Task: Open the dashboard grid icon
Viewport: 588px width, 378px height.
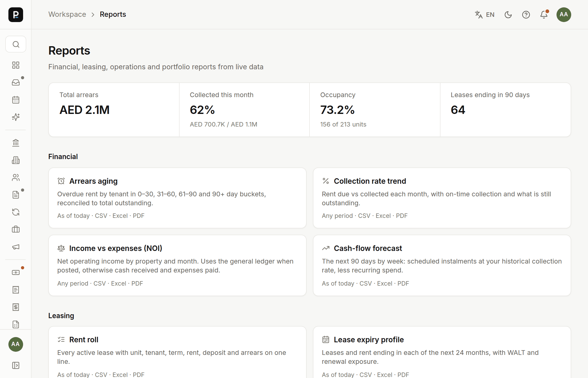Action: click(16, 65)
